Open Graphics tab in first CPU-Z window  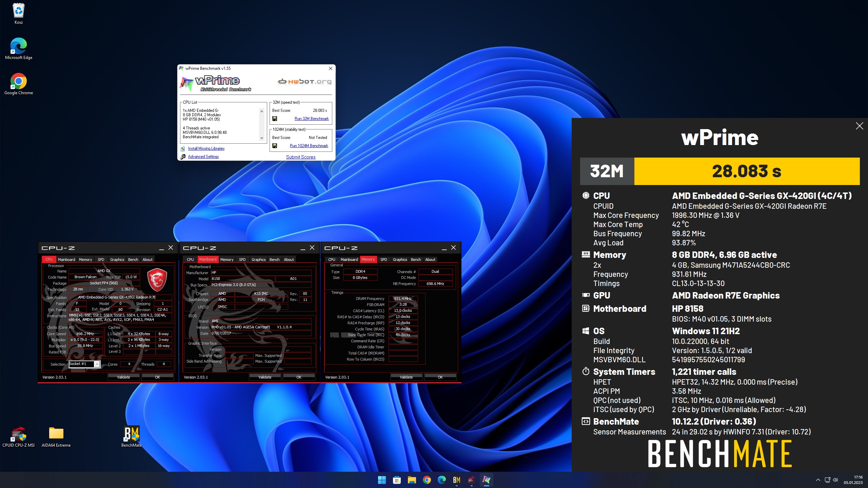click(117, 260)
